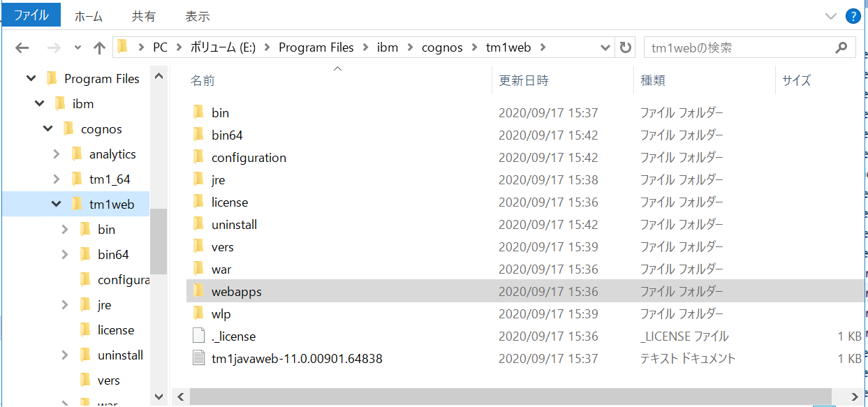Select file name tm1javaweb-11.0.00901.64838
The height and width of the screenshot is (407, 868).
297,359
